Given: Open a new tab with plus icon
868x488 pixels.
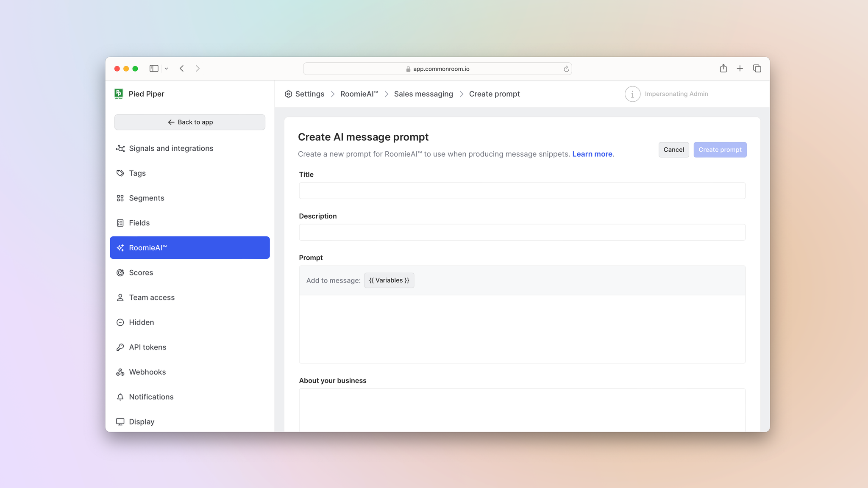Looking at the screenshot, I should [740, 68].
